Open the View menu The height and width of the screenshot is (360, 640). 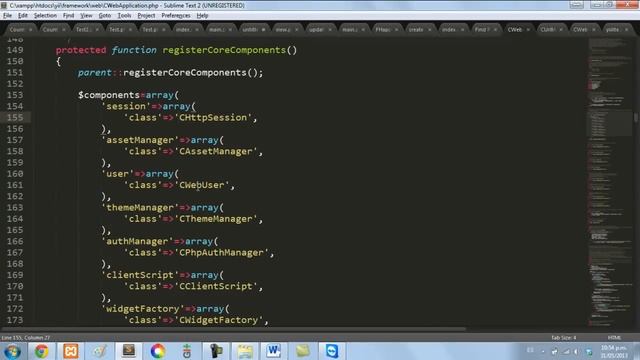coord(86,16)
